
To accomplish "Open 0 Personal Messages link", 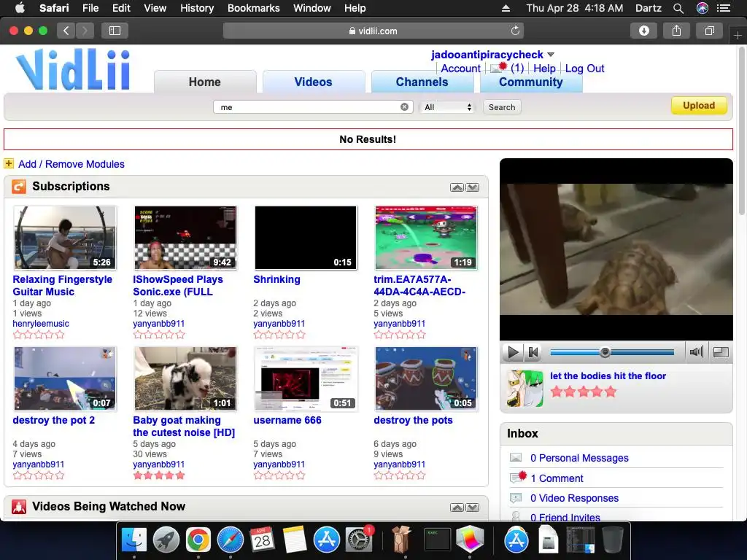I will coord(579,458).
